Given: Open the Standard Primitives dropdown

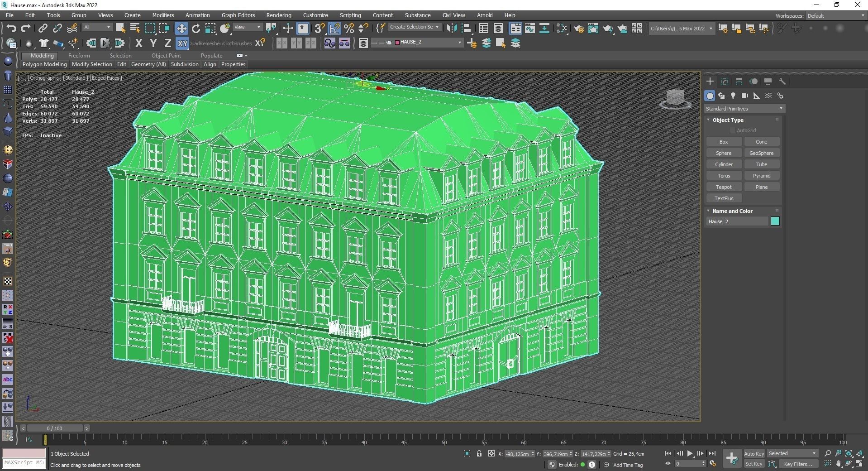Looking at the screenshot, I should click(x=744, y=109).
